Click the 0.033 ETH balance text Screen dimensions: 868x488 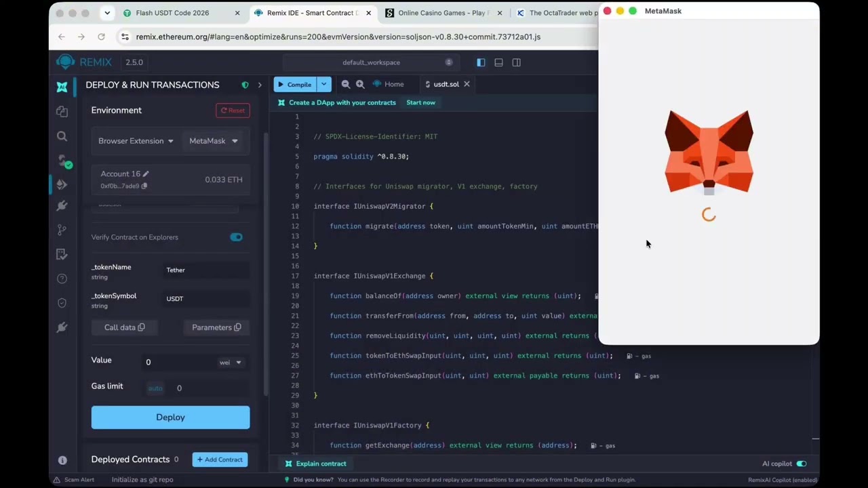pos(223,180)
